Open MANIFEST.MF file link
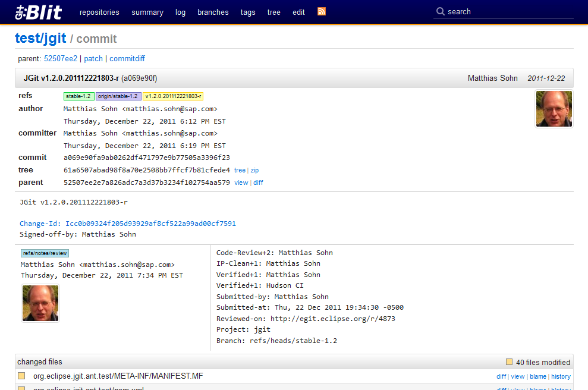 coord(118,376)
